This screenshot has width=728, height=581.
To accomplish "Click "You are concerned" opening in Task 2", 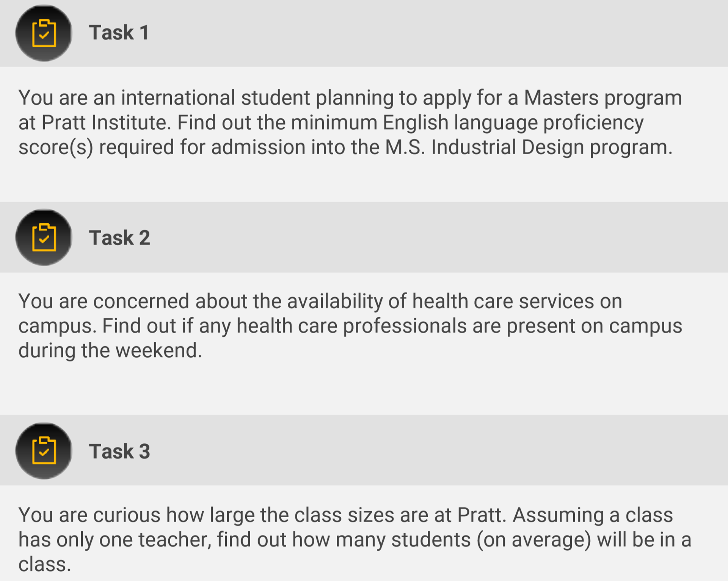I will (104, 301).
